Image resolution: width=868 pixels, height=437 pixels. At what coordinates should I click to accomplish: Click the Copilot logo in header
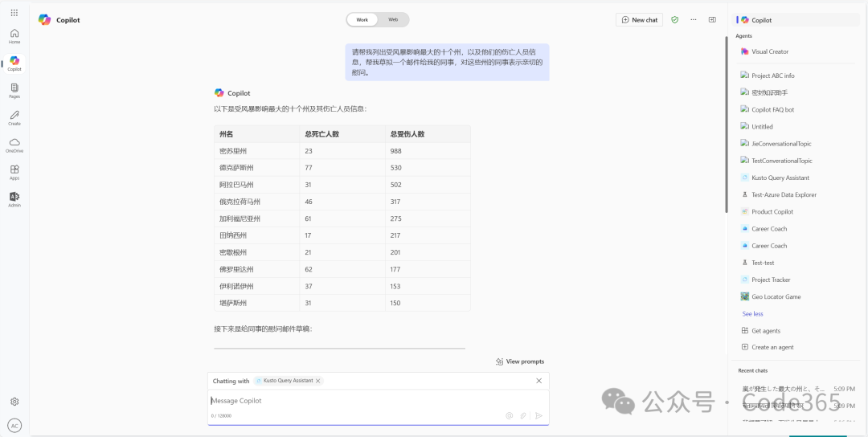coord(44,19)
